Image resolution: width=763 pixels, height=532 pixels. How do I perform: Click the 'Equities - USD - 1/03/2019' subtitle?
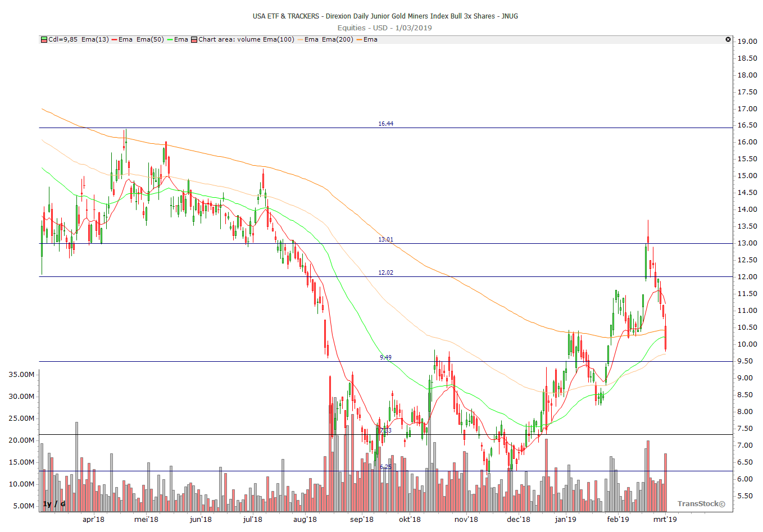385,28
